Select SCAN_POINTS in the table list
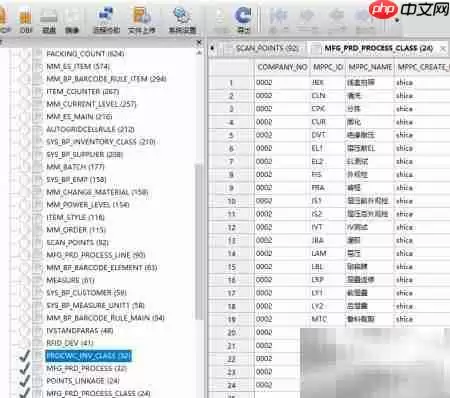Image resolution: width=450 pixels, height=398 pixels. pos(77,242)
